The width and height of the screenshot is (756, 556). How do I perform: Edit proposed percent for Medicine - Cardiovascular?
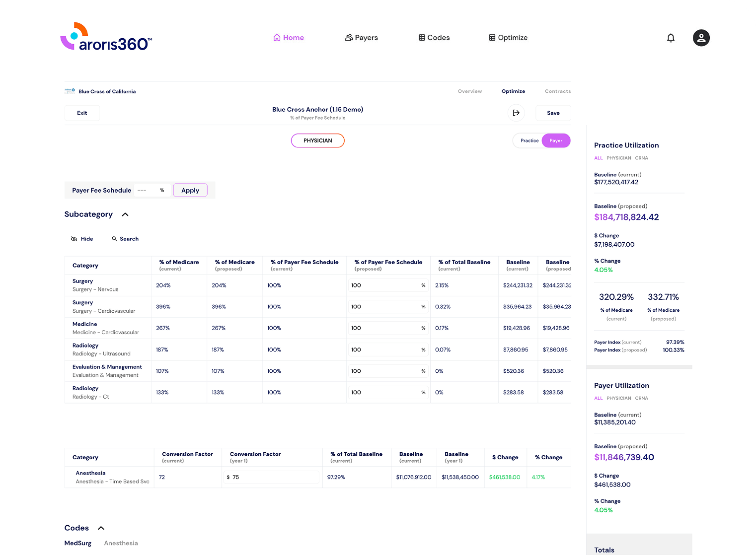pos(388,328)
